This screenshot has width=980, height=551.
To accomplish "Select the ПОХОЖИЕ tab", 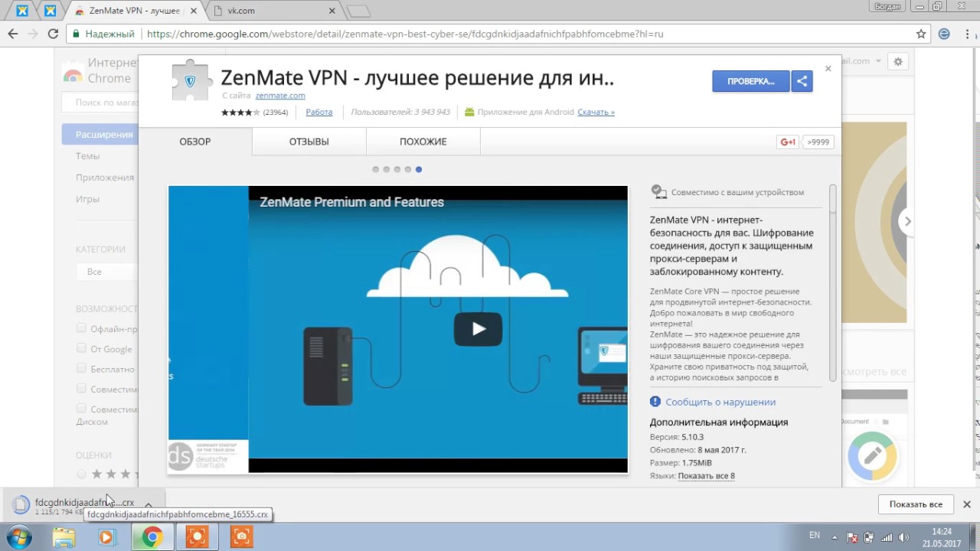I will 423,142.
